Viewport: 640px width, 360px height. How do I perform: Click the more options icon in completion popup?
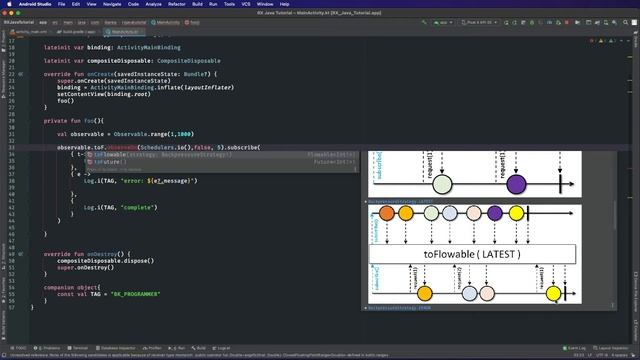click(355, 169)
